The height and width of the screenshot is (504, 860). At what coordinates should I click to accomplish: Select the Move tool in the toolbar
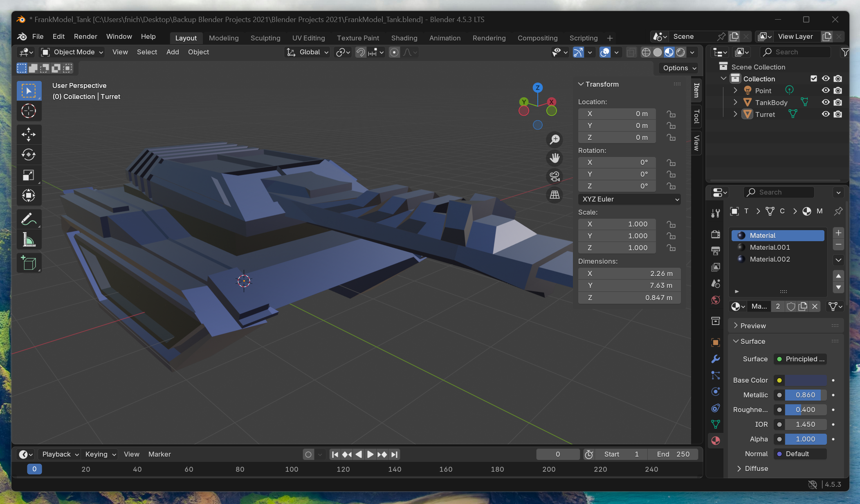click(29, 134)
